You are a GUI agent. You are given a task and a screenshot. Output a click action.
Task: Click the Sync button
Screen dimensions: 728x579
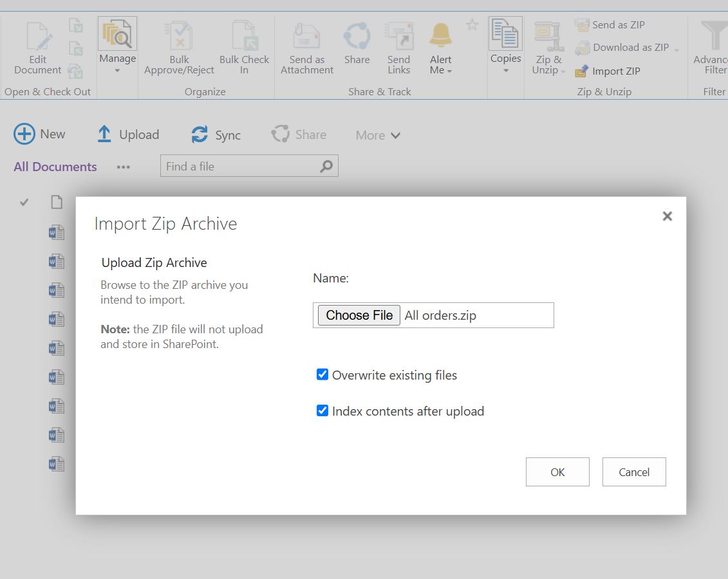pos(216,135)
